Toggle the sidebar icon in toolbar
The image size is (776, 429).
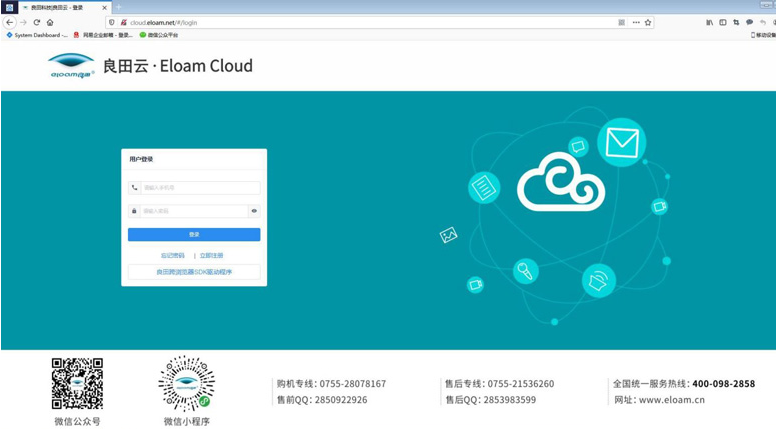pos(723,22)
